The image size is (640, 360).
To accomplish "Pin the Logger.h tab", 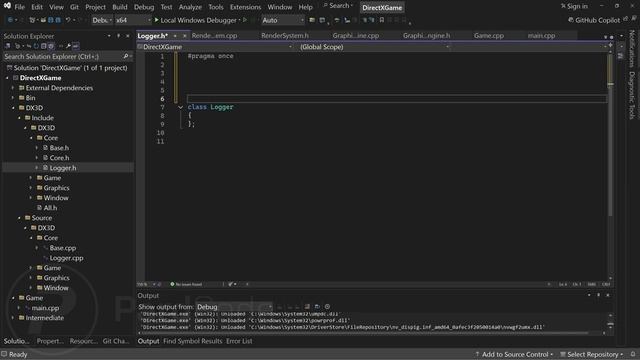I will [175, 36].
